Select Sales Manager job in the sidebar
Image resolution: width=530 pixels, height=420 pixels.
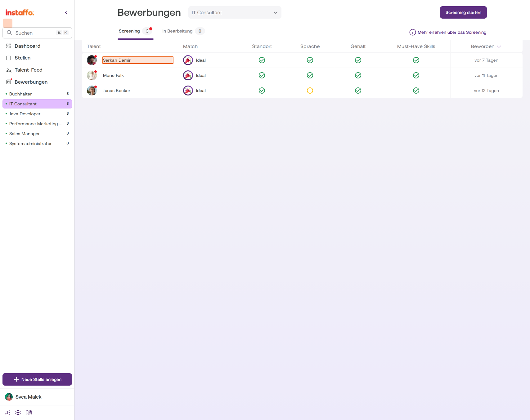click(x=37, y=134)
